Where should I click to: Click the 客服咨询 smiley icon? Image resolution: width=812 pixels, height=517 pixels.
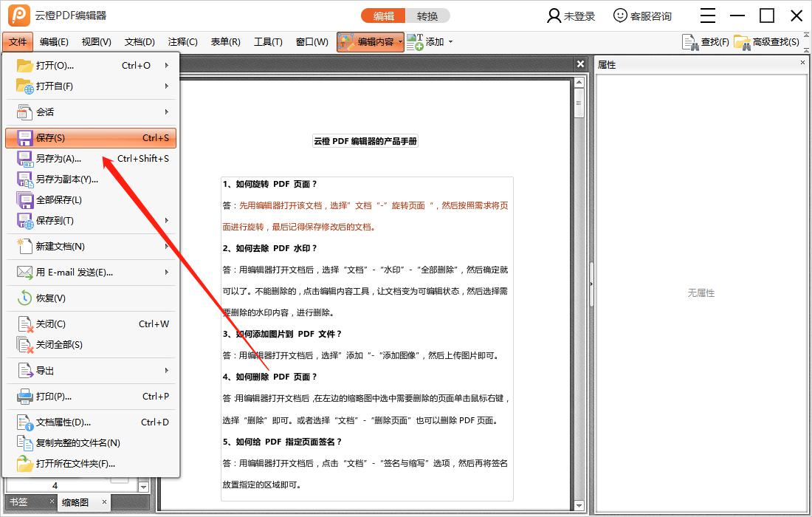[x=620, y=16]
